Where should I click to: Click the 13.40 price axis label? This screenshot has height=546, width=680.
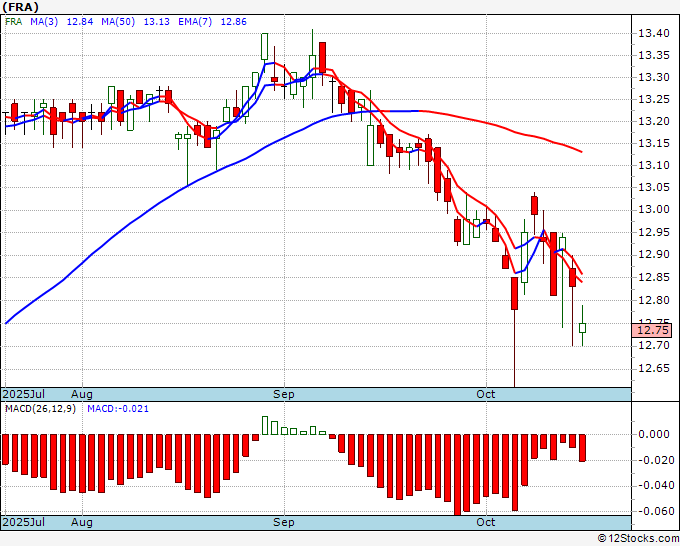654,33
